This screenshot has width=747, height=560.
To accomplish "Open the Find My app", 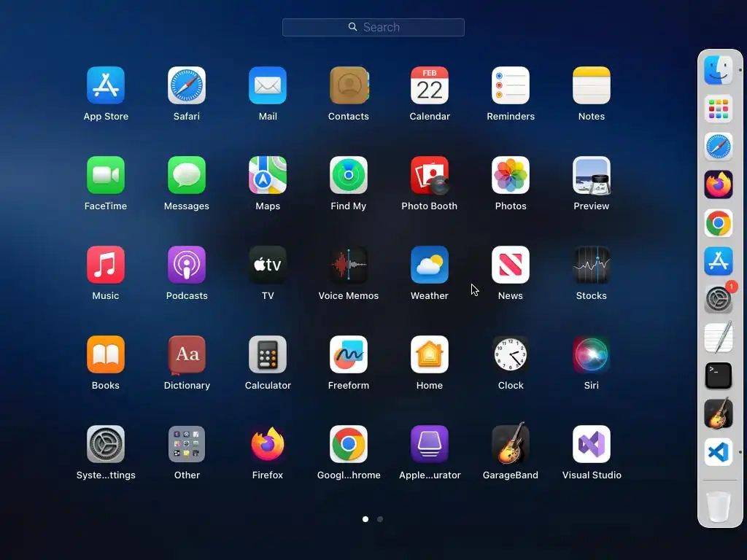I will (349, 175).
